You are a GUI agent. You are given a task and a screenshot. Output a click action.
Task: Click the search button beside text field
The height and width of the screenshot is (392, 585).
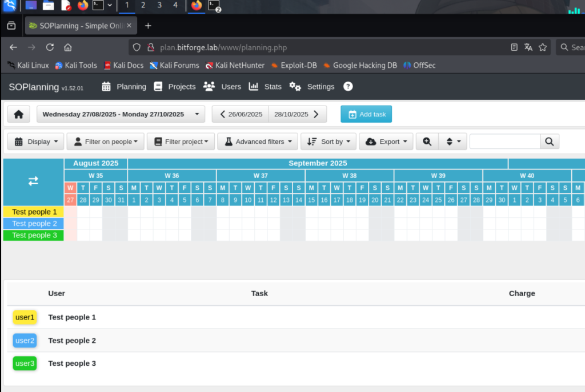549,142
